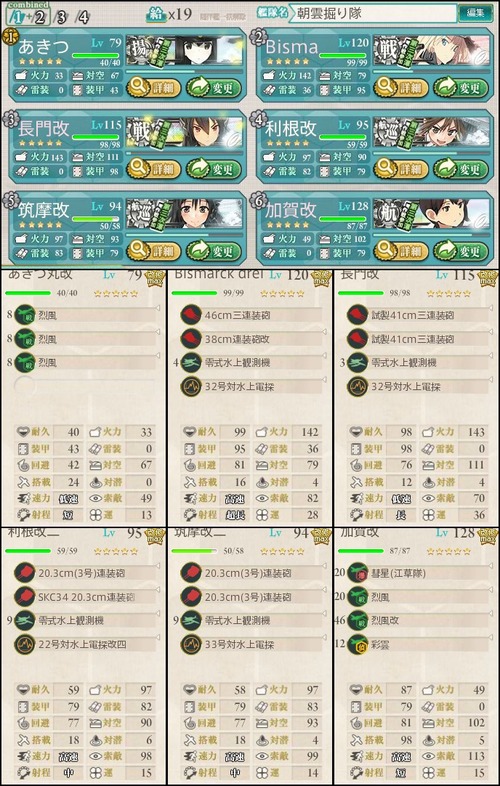The image size is (500, 786).
Task: Click the 編集 edit fleet name button
Action: tap(475, 13)
